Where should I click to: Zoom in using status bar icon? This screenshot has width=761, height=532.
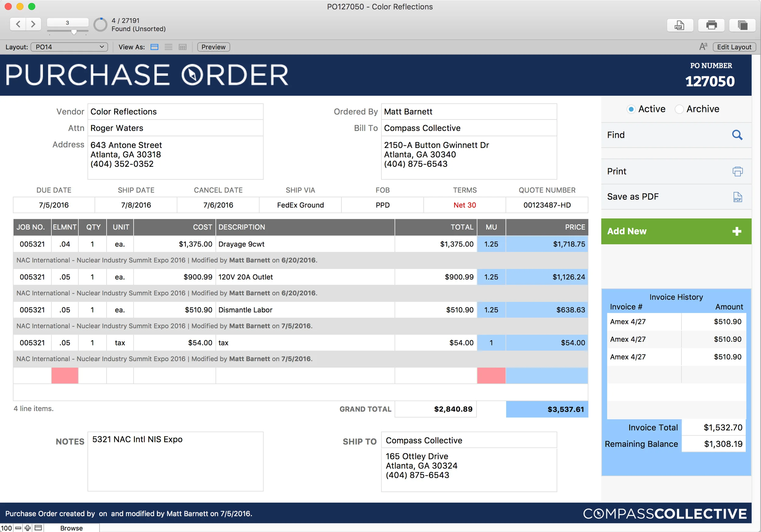(x=27, y=528)
